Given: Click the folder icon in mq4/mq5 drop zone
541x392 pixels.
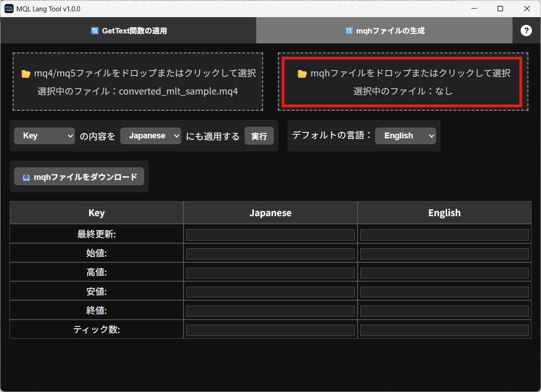Looking at the screenshot, I should click(26, 74).
